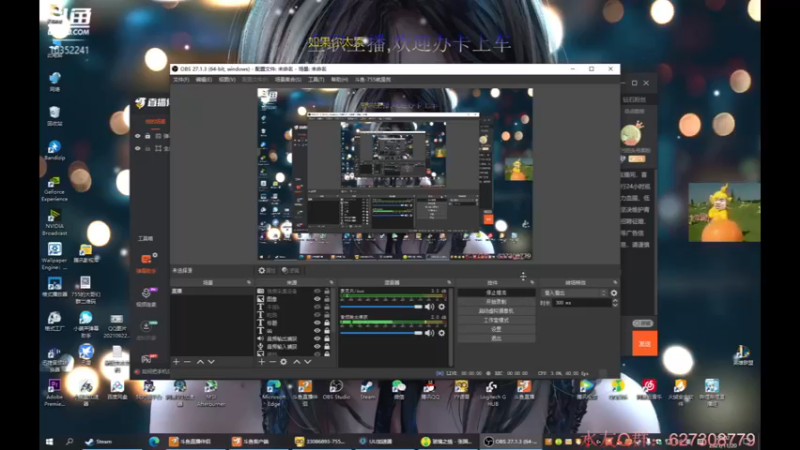The image size is (800, 450).
Task: Open the scene transition type dropdown
Action: point(574,293)
